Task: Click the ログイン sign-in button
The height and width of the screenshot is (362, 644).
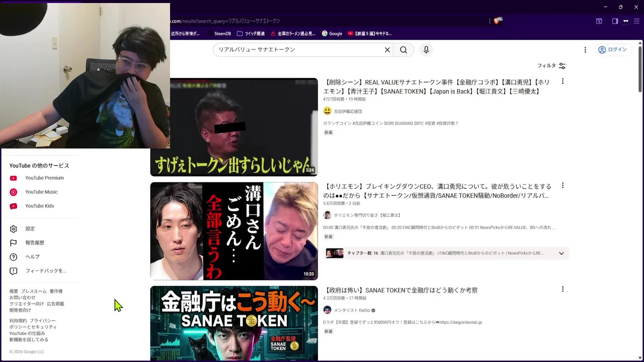Action: [612, 49]
